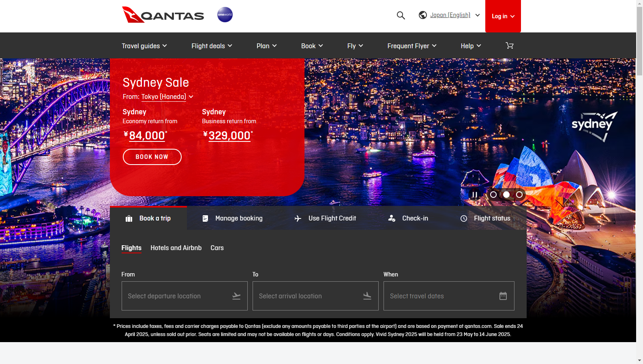Screen dimensions: 643x364
Task: Click the ¥84,000 economy fare link
Action: pos(147,135)
